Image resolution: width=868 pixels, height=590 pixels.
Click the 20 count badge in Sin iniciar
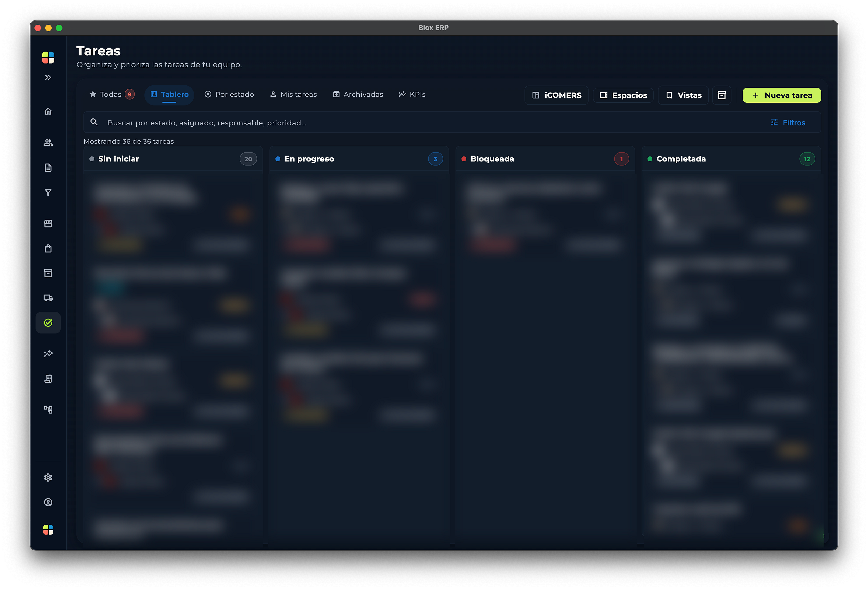(x=248, y=159)
